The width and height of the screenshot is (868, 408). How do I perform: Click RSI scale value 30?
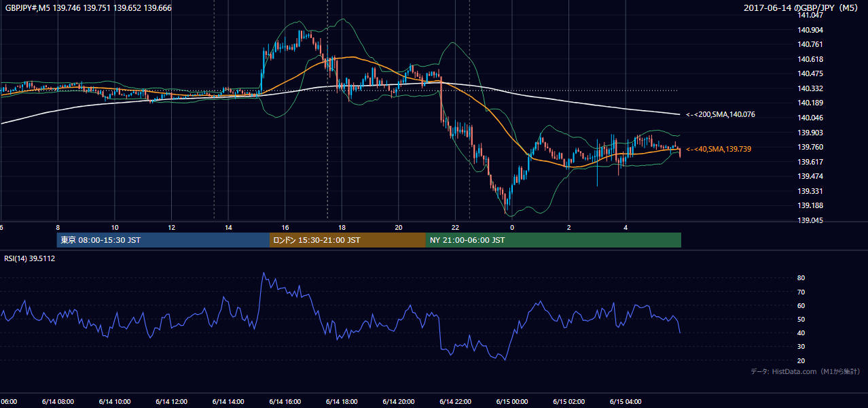[x=801, y=347]
